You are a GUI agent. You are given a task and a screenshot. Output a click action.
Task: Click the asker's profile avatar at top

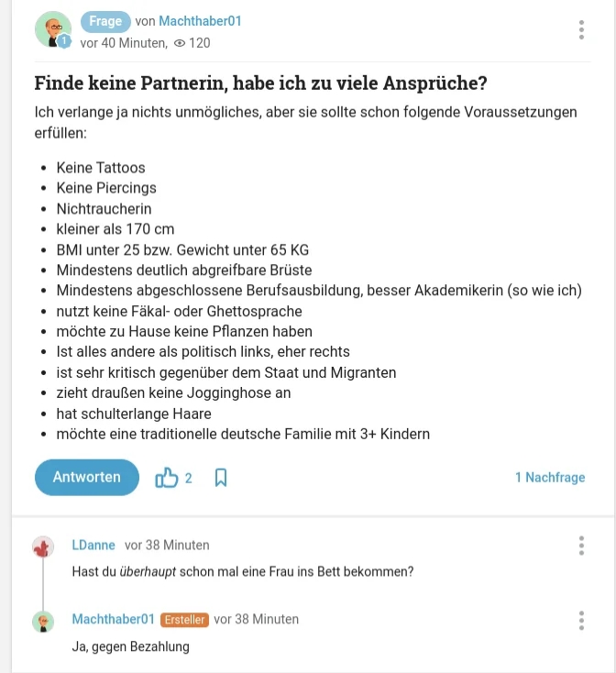pos(52,30)
